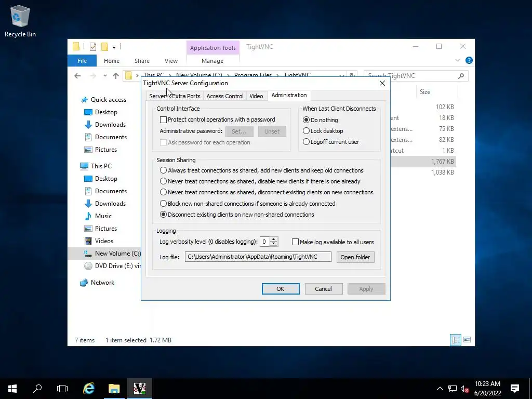Click Explorer help question mark icon

[469, 60]
